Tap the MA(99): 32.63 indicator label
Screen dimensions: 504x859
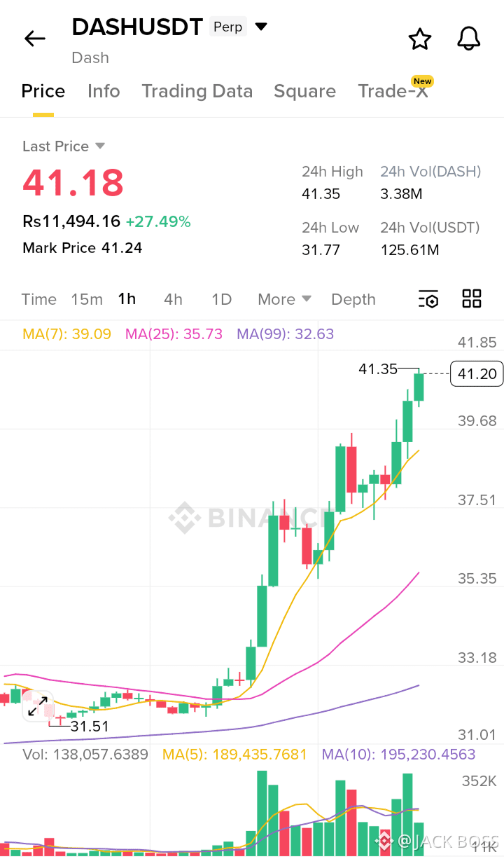point(285,334)
